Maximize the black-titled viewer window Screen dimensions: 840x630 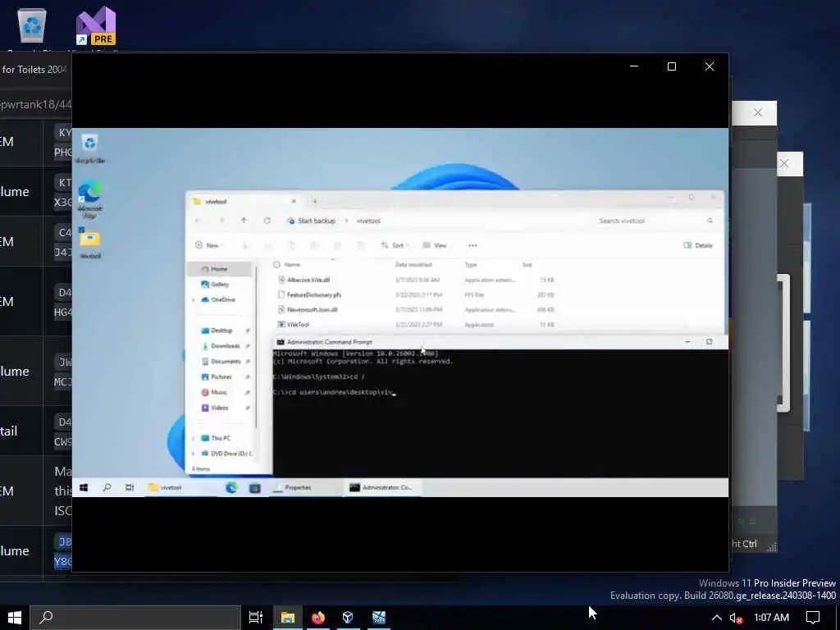672,66
